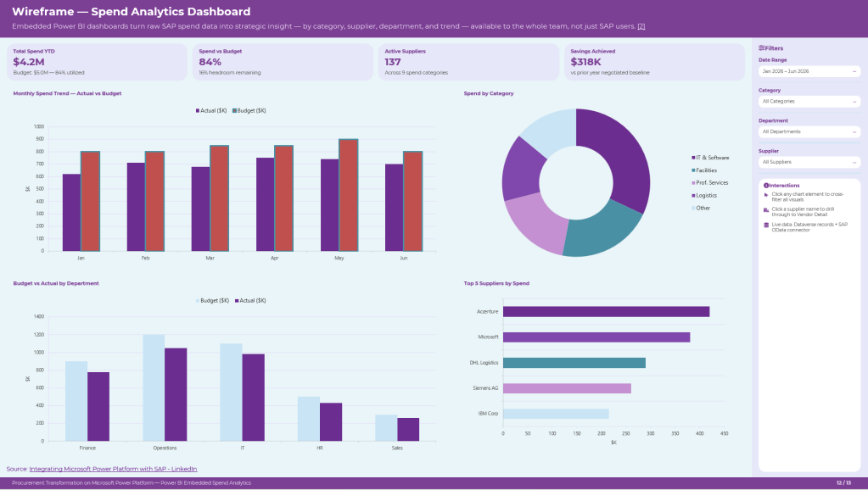Select the Accenture bar in Top 5 Suppliers
The image size is (868, 490).
(606, 312)
